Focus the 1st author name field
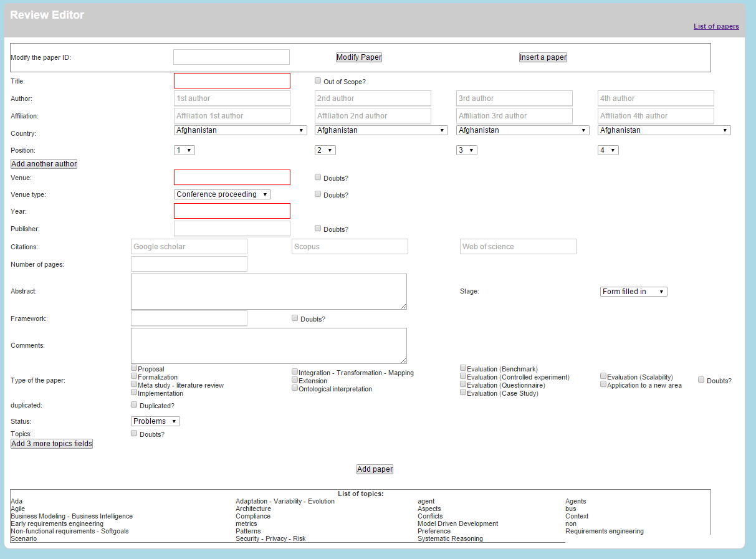 (x=232, y=98)
